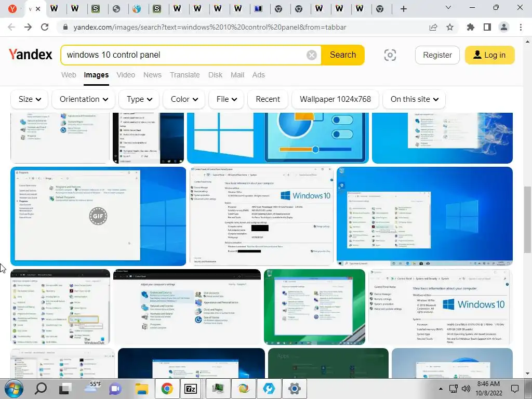Viewport: 532px width, 399px height.
Task: Click the Register button
Action: pos(437,55)
